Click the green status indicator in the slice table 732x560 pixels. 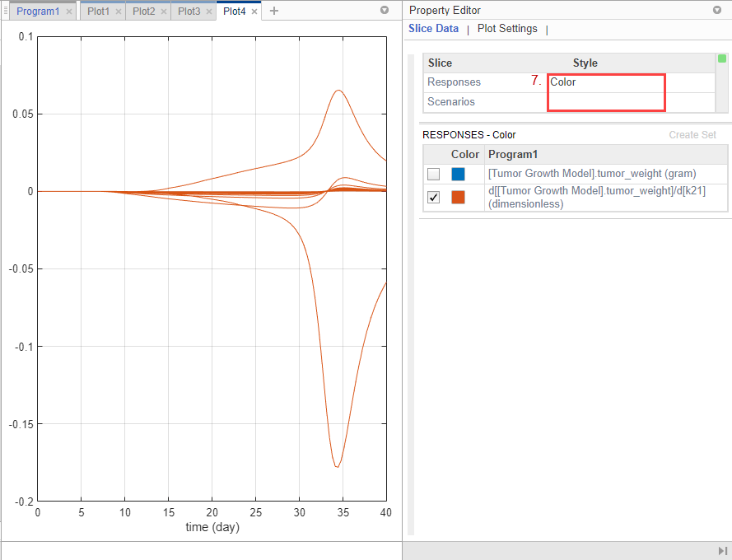722,58
